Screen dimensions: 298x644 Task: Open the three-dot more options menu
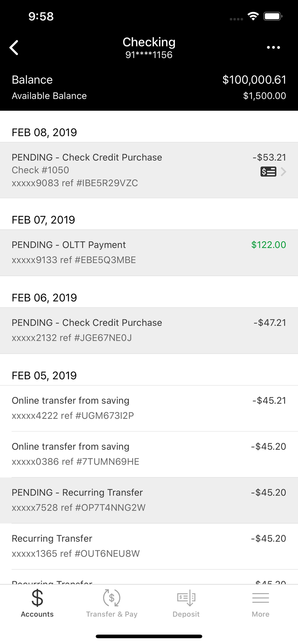coord(273,48)
